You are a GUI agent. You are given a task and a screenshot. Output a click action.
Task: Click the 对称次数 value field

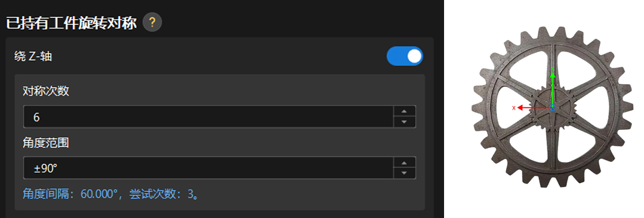[x=209, y=117]
